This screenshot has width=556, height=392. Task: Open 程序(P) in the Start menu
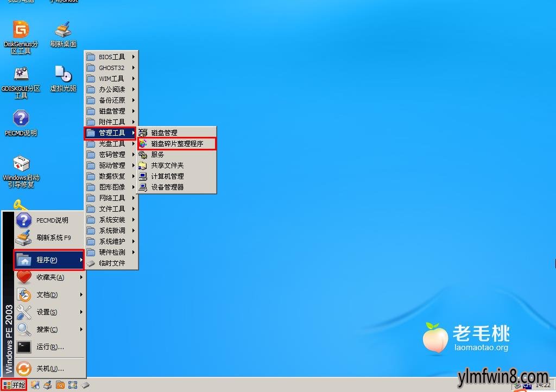tap(49, 260)
